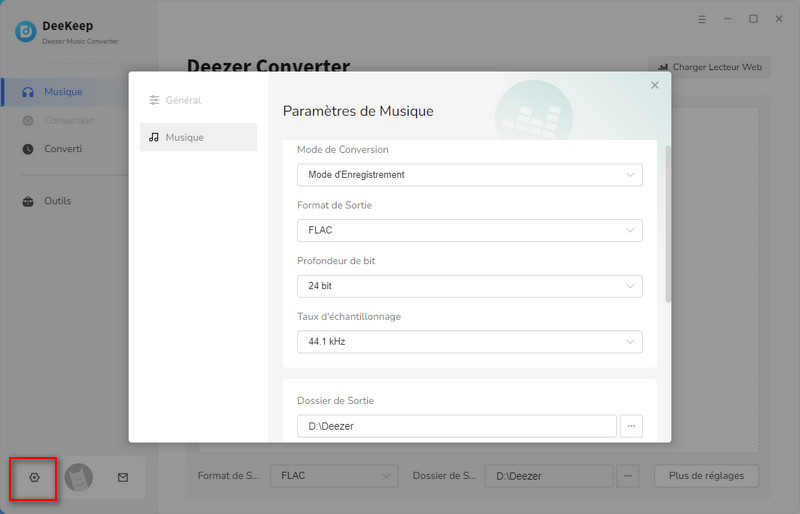Close the DeeKeep window
Image resolution: width=800 pixels, height=514 pixels.
[779, 19]
